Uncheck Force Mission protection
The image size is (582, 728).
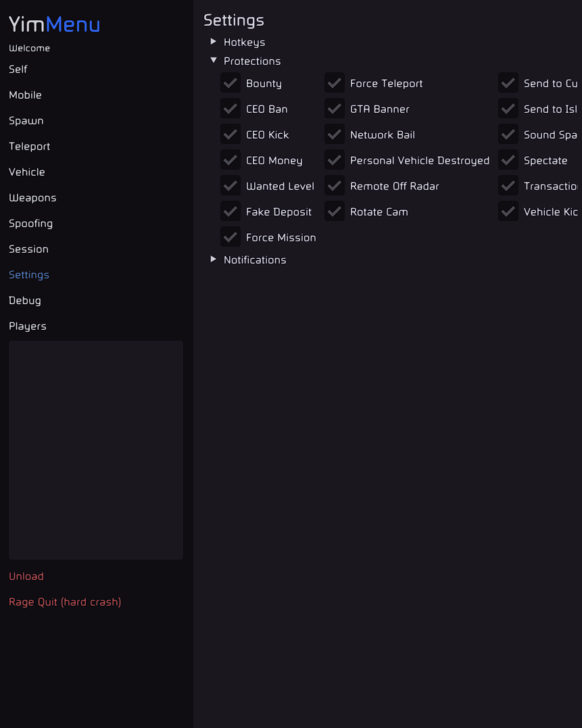point(230,237)
